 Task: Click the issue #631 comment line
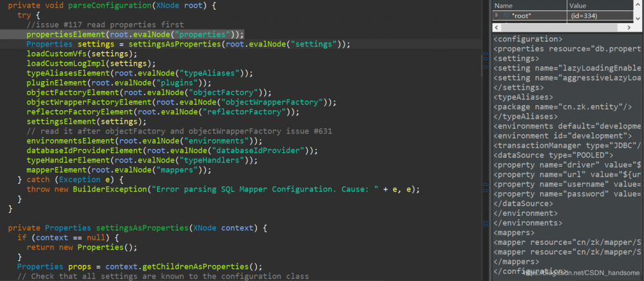pos(179,131)
